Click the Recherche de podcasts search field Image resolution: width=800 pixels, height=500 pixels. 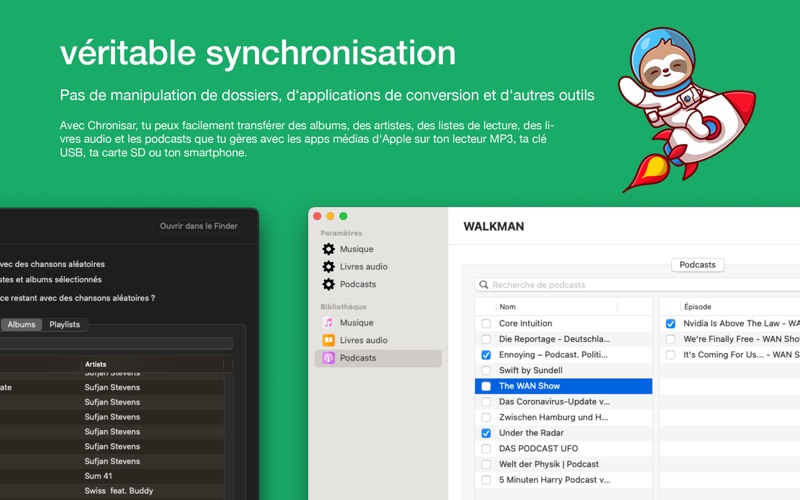click(x=637, y=285)
